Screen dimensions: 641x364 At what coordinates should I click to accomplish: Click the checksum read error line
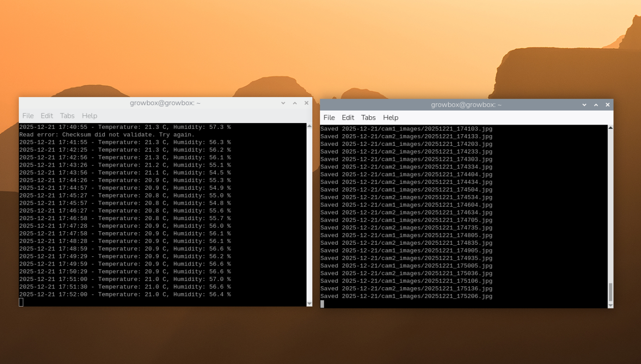tap(107, 135)
